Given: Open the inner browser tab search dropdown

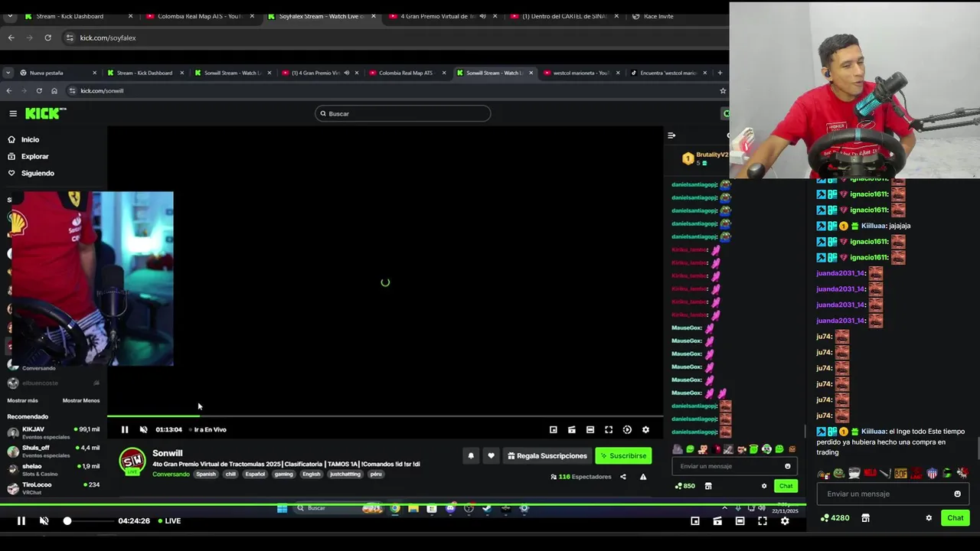Looking at the screenshot, I should tap(8, 73).
